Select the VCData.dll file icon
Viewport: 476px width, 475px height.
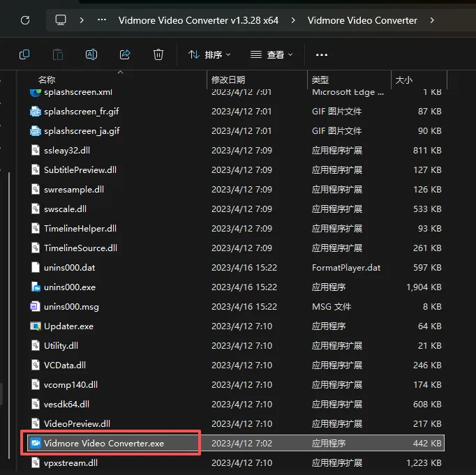coord(36,365)
